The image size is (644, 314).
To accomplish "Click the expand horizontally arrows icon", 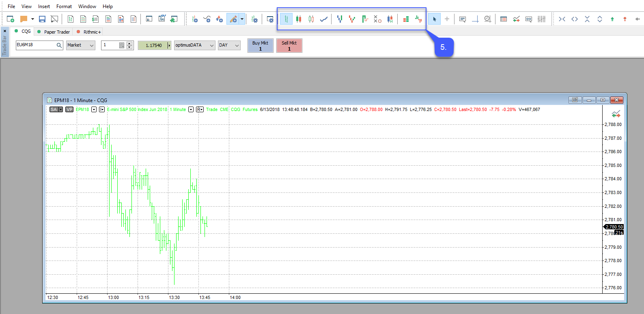I will (x=575, y=19).
